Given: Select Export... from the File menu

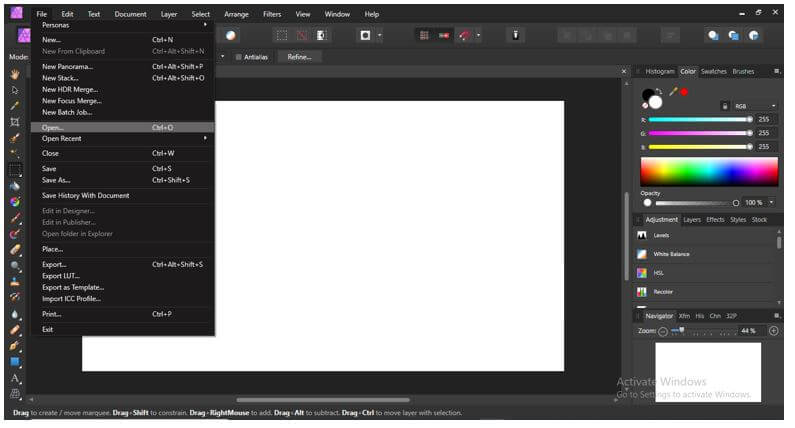Looking at the screenshot, I should 122,264.
